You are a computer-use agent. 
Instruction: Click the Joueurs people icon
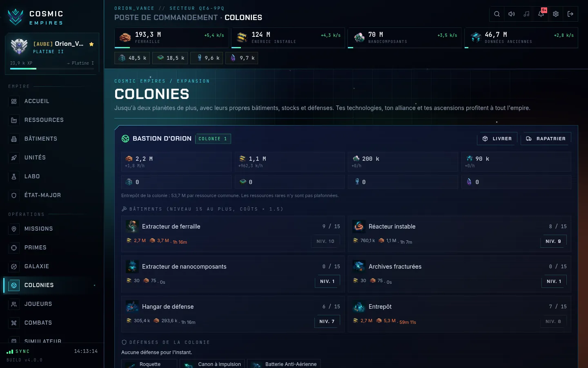pos(14,304)
